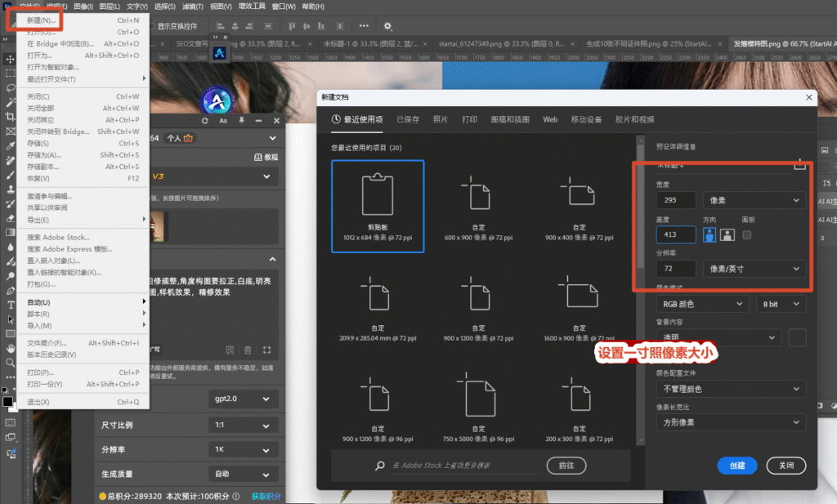Select the Eraser tool
The image size is (837, 504).
10,217
